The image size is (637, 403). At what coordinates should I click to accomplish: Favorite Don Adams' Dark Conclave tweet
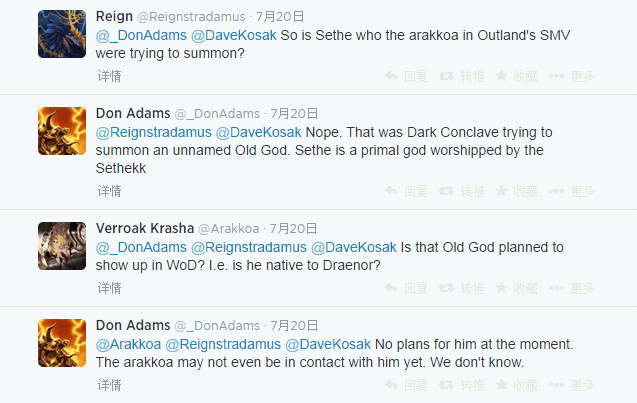[517, 191]
